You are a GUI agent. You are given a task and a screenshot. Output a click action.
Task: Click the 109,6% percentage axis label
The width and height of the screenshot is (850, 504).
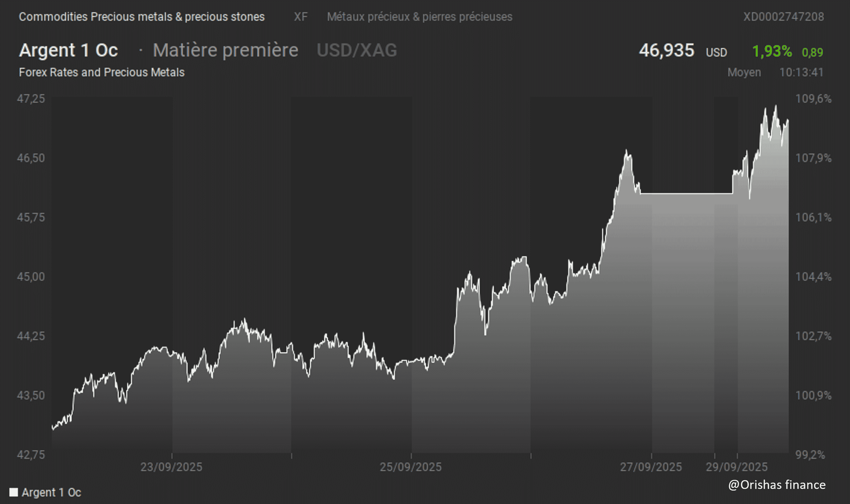pyautogui.click(x=813, y=99)
